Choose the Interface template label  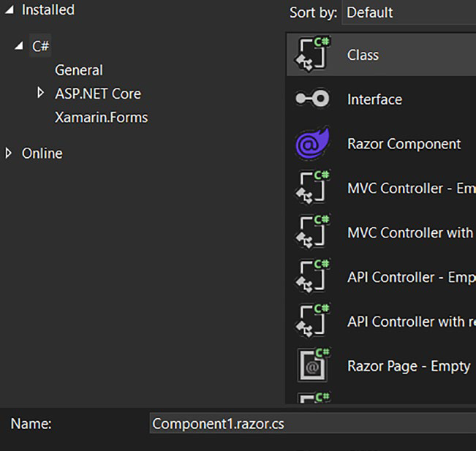click(375, 99)
